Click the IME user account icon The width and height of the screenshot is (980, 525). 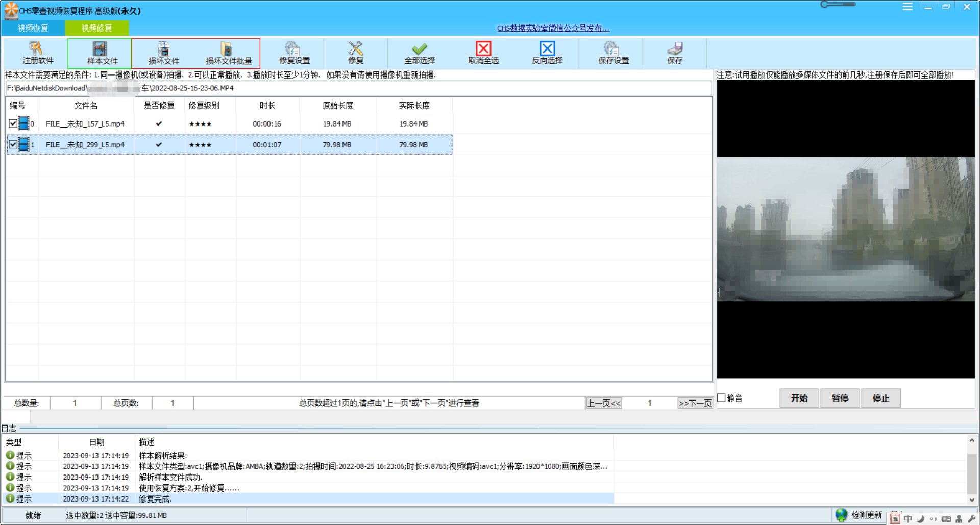tap(959, 519)
